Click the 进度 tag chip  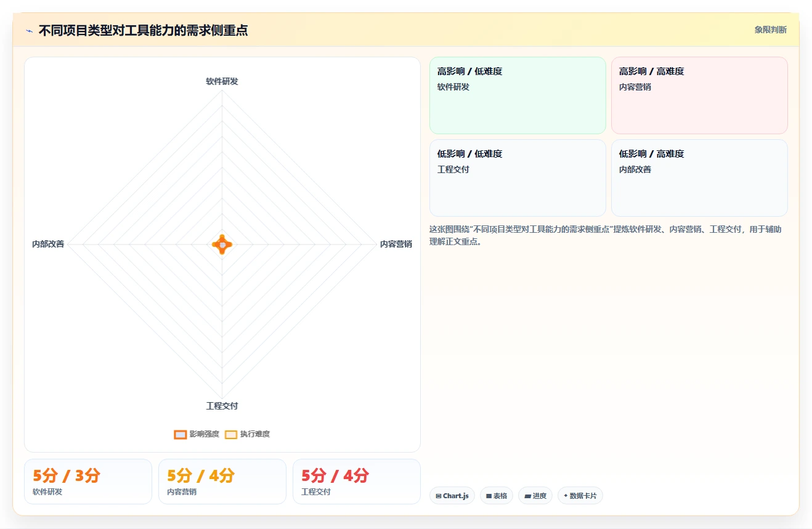535,496
